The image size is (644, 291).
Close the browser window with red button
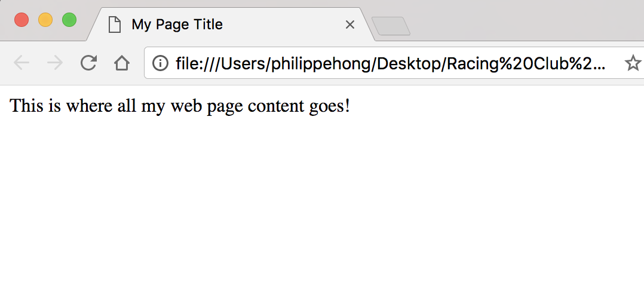[22, 20]
